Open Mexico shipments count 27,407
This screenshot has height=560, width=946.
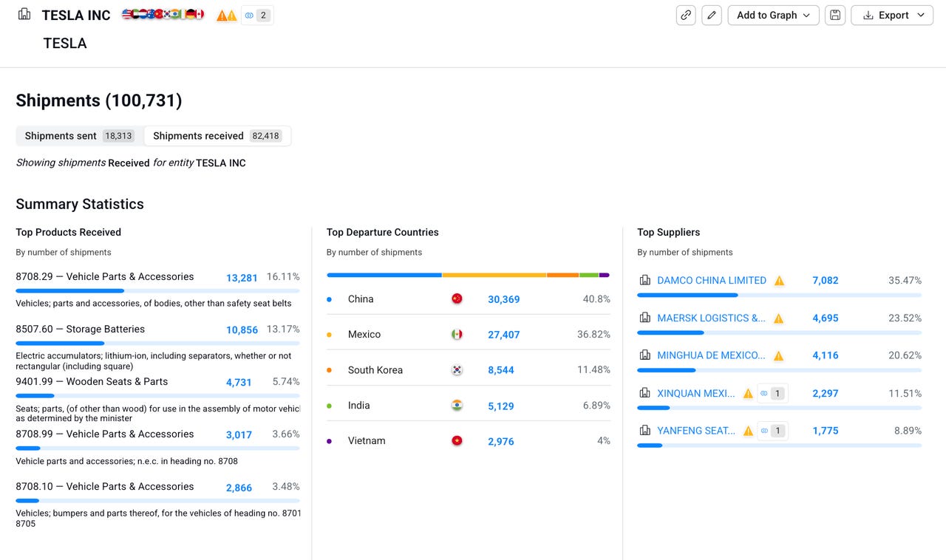pyautogui.click(x=503, y=335)
